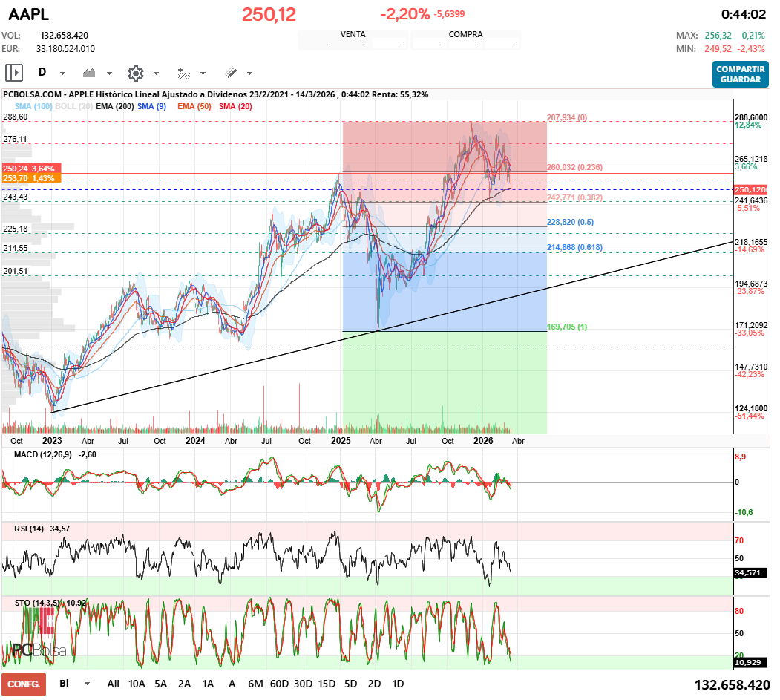
Task: Click the MACD (12,26,9) indicator label
Action: (43, 454)
